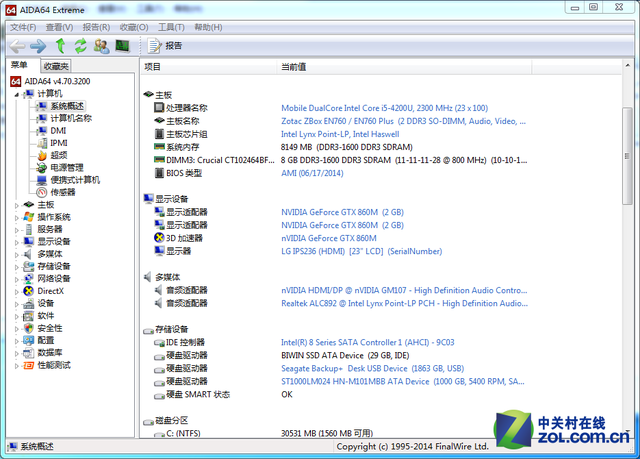Open the 收藏(O) menu
Screen dimensions: 640x459
tap(134, 27)
